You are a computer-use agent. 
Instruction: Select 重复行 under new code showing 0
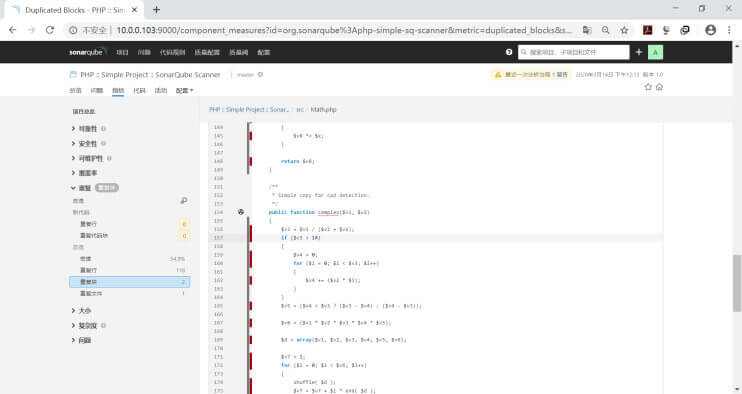pyautogui.click(x=130, y=224)
